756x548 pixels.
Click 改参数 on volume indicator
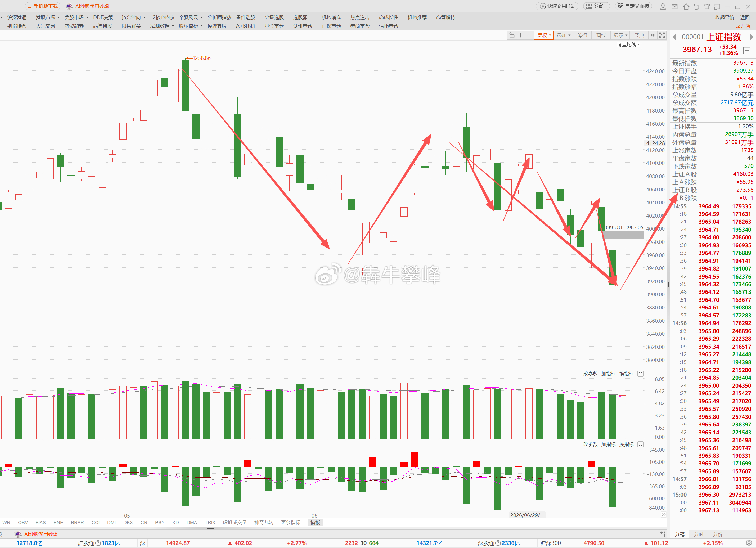coord(590,374)
